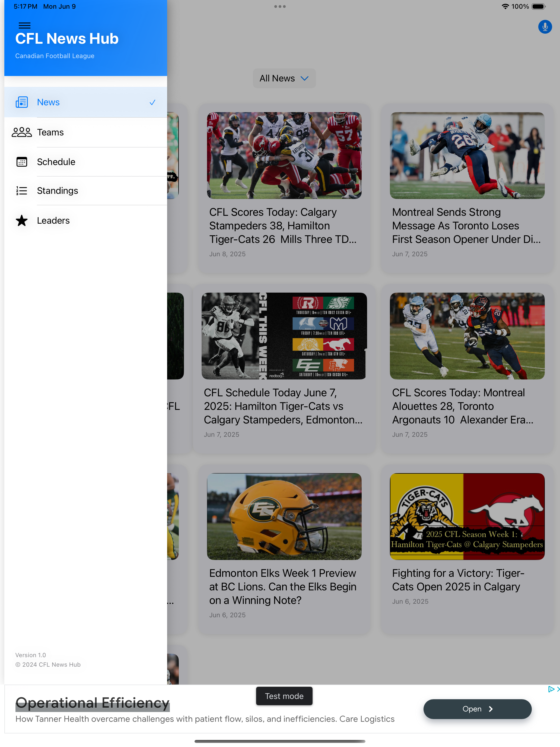Close the ad with the X icon
The width and height of the screenshot is (560, 747).
pyautogui.click(x=558, y=689)
